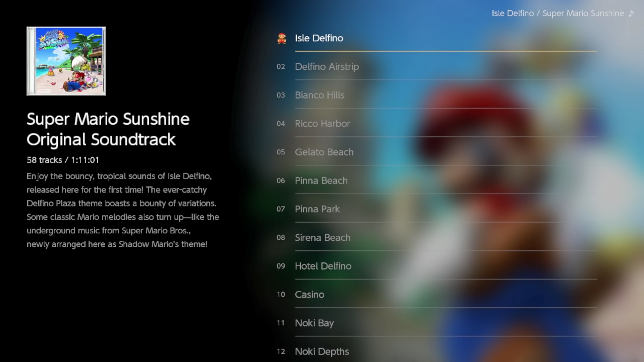Select the Sirena Beach track
This screenshot has width=644, height=362.
click(x=322, y=238)
